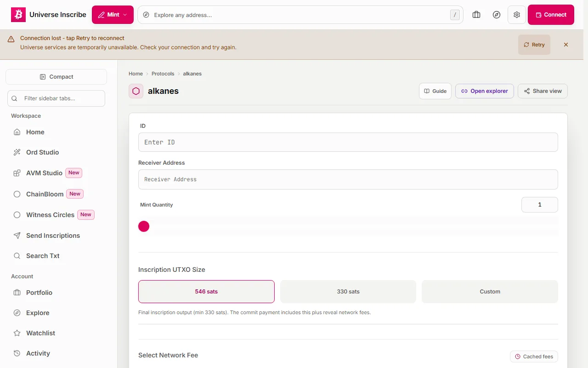Image resolution: width=588 pixels, height=368 pixels.
Task: Click the New badge beside AVM Studio
Action: (74, 173)
